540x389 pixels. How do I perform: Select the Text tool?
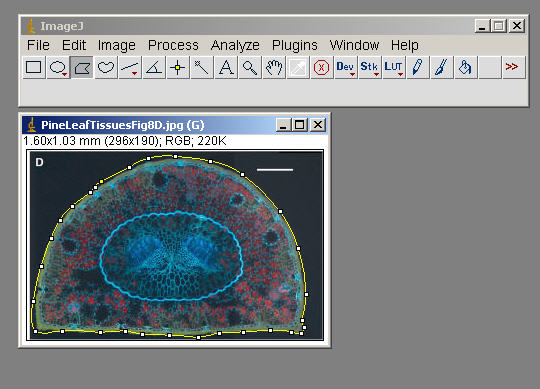pos(226,67)
